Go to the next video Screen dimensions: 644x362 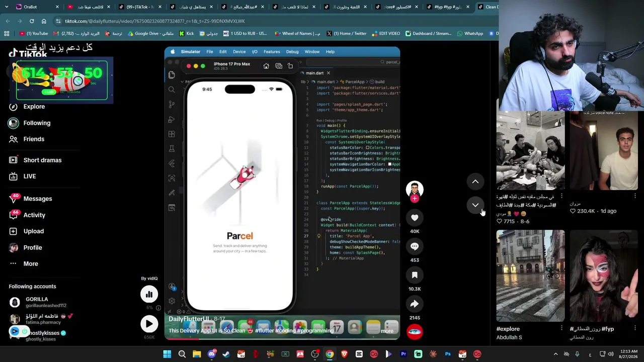coord(475,205)
